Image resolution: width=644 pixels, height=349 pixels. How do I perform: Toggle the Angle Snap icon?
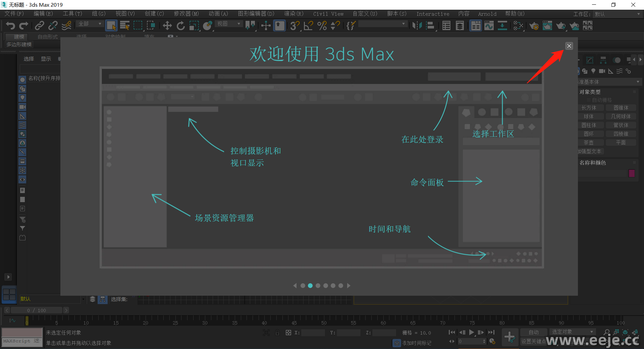point(308,26)
